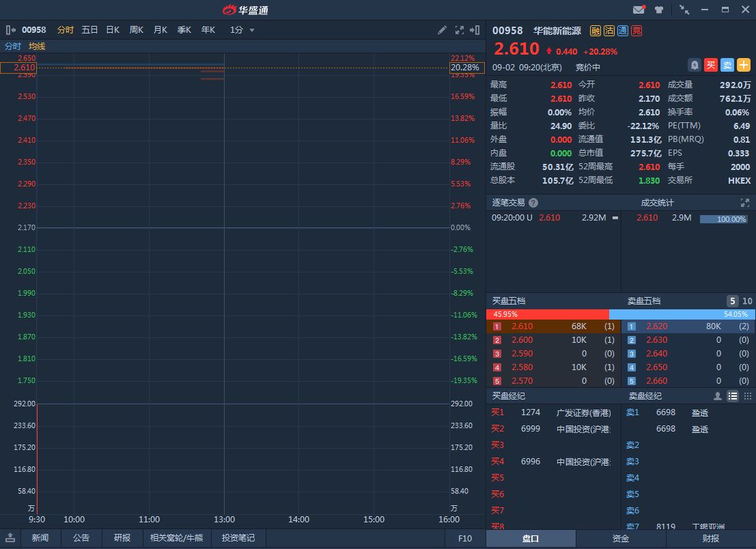Click ask level 3 price 2.640
This screenshot has width=756, height=549.
click(657, 354)
